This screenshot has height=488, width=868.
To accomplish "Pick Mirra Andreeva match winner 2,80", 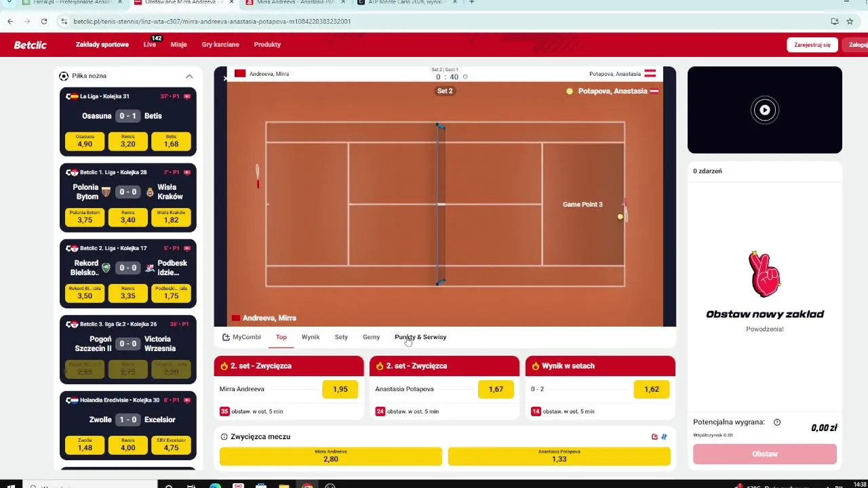I will click(331, 456).
